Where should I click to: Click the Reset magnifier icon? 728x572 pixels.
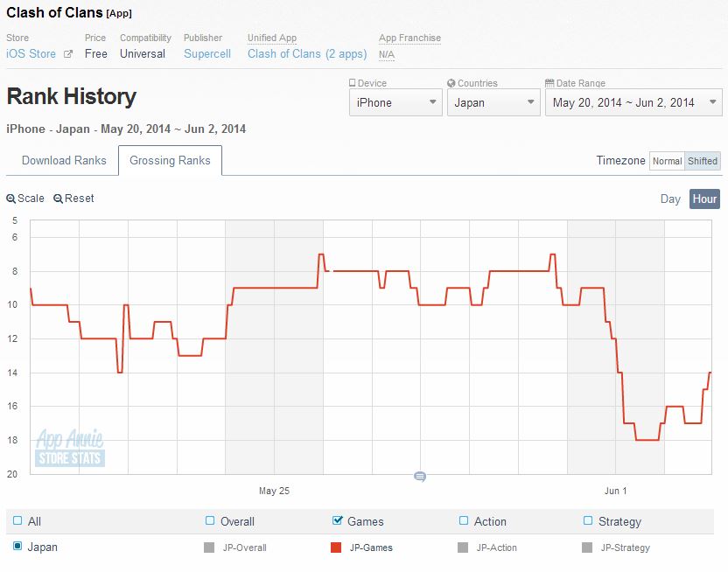coord(58,199)
